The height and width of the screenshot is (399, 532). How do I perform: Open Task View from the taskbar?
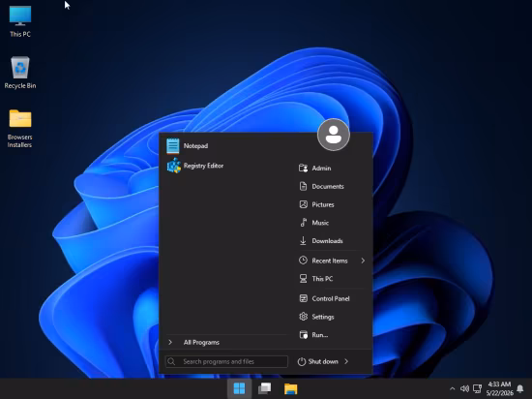[265, 388]
